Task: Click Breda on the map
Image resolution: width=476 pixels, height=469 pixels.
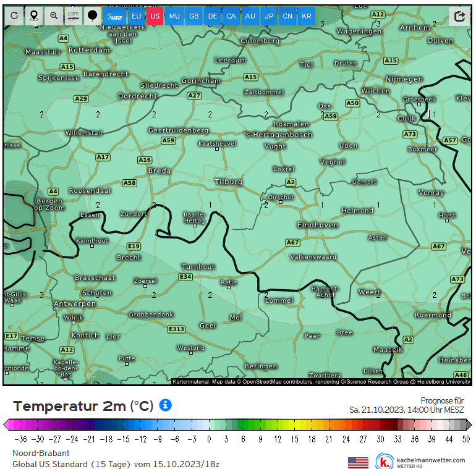Action: tap(159, 171)
